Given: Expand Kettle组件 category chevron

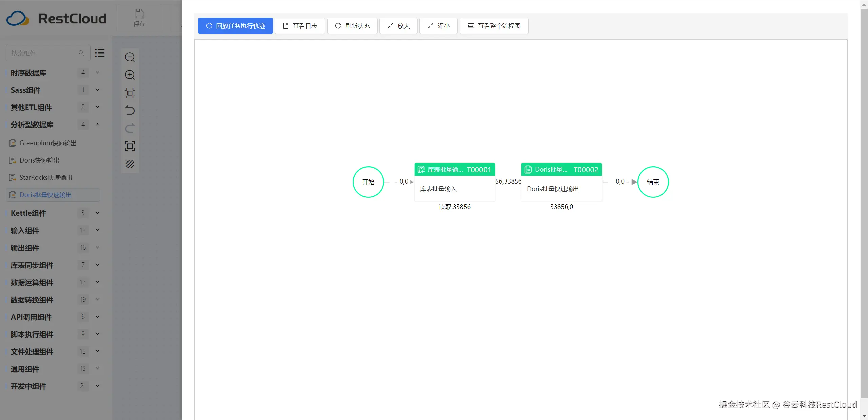Looking at the screenshot, I should tap(97, 213).
